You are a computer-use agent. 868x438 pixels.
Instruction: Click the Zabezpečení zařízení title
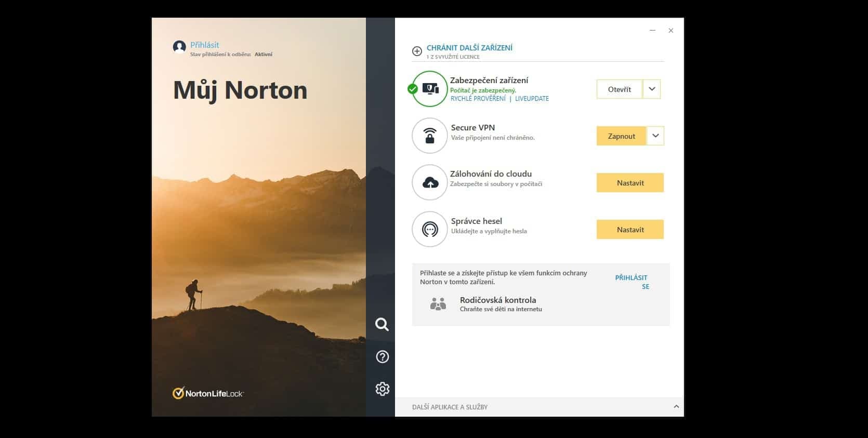tap(489, 81)
